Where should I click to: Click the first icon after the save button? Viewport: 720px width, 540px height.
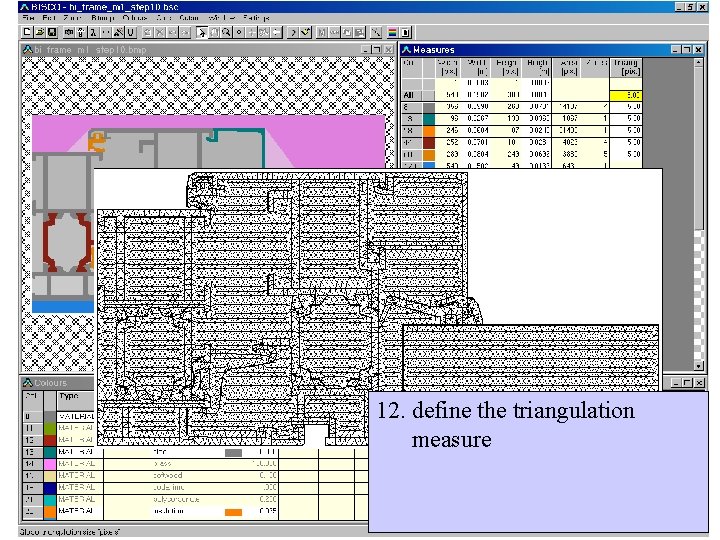tap(68, 32)
